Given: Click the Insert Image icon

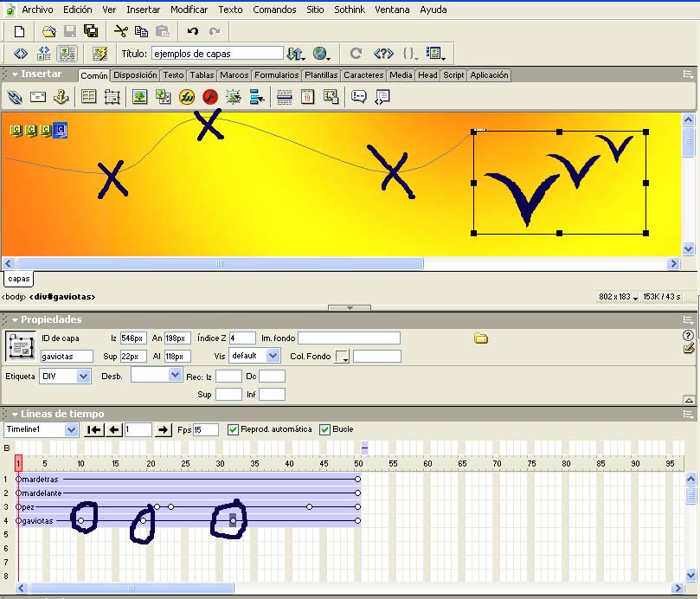Looking at the screenshot, I should 139,96.
